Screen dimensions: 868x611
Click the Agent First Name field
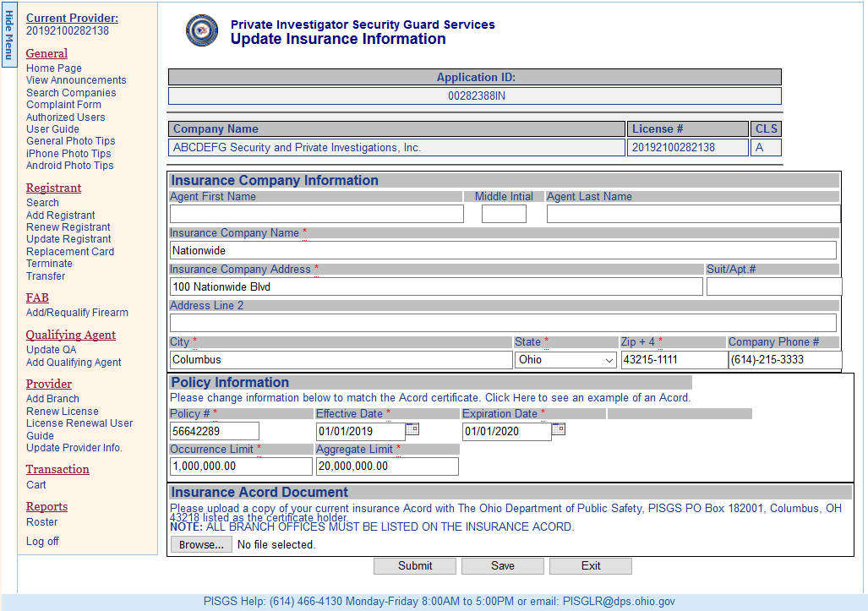[x=317, y=214]
